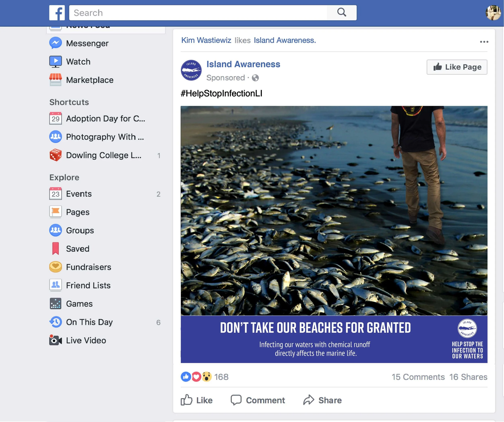This screenshot has width=504, height=422.
Task: Open Fundraisers
Action: pos(88,267)
